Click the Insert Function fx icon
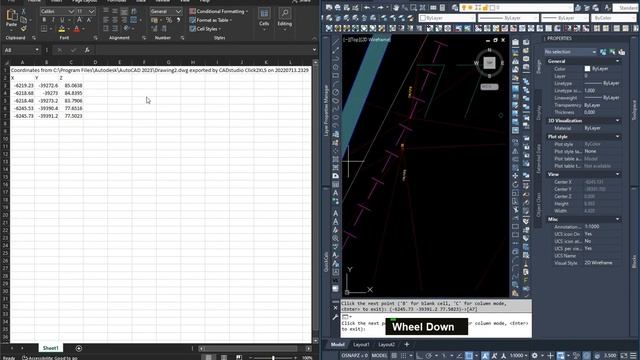Image resolution: width=640 pixels, height=360 pixels. coord(87,50)
